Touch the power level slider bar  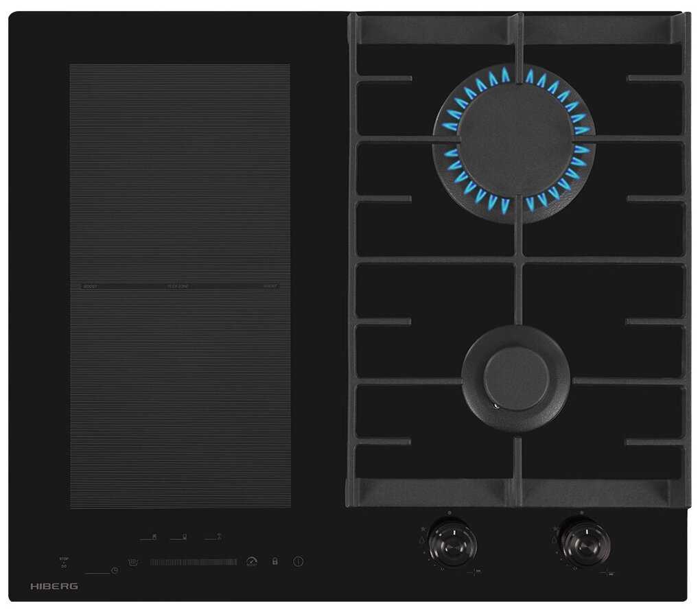tap(194, 562)
